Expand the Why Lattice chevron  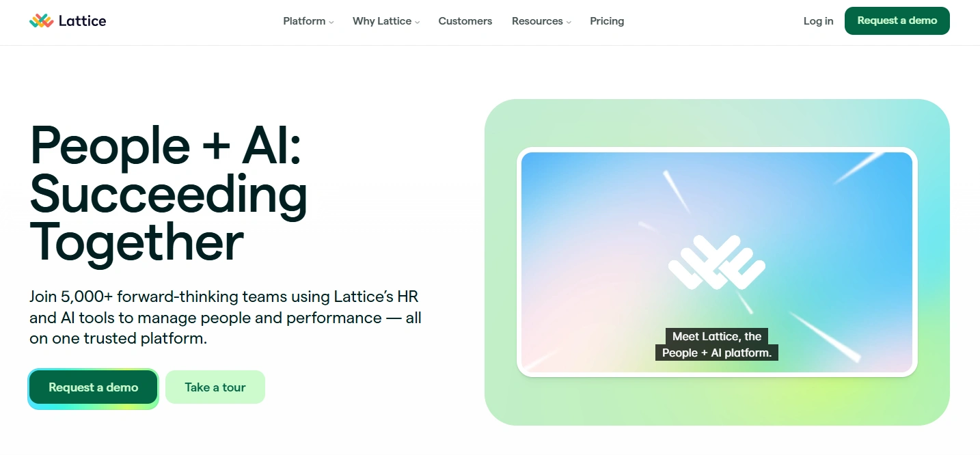pos(417,22)
